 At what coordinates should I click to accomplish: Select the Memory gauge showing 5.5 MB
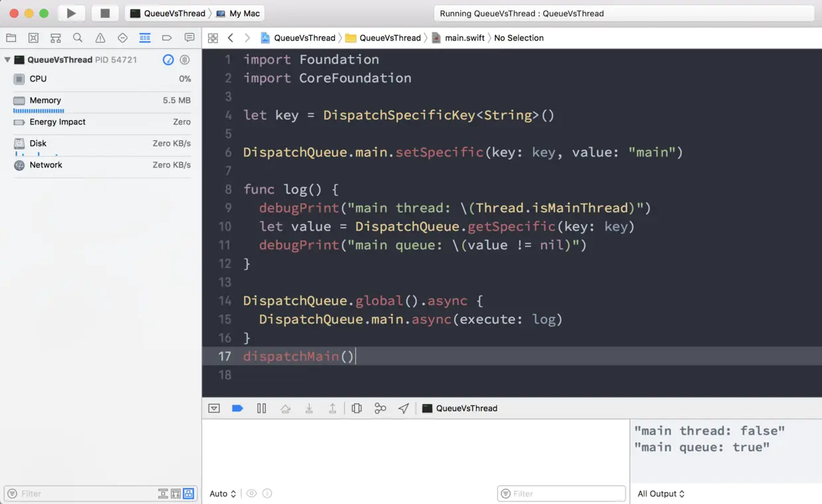(45, 100)
